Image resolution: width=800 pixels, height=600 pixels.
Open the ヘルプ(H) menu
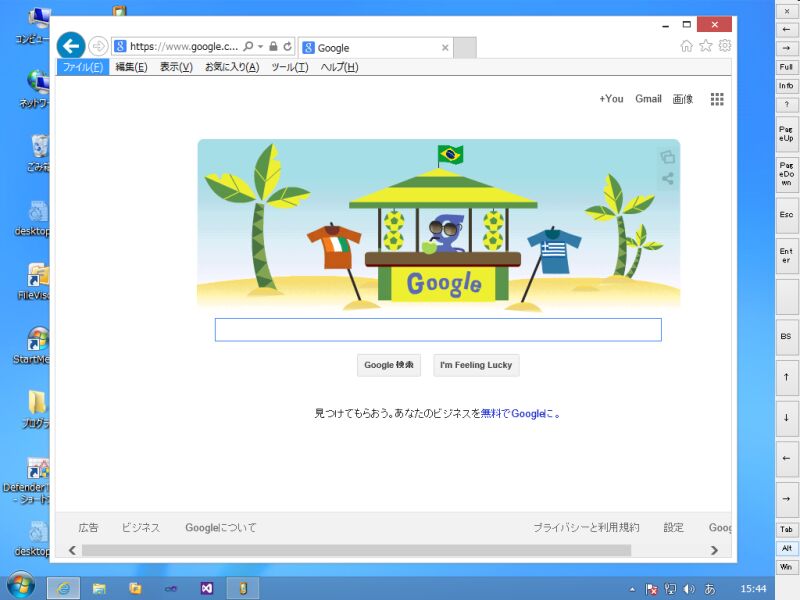tap(339, 67)
